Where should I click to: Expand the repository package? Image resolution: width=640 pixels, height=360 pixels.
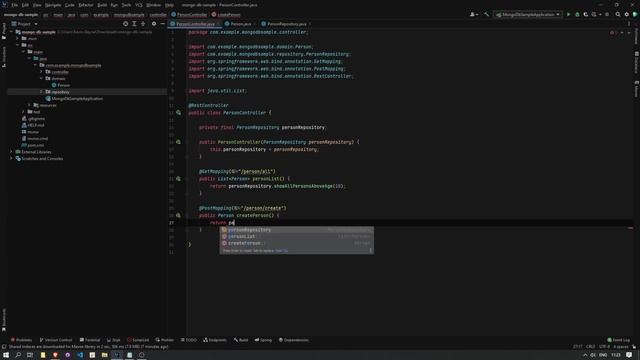pyautogui.click(x=41, y=92)
